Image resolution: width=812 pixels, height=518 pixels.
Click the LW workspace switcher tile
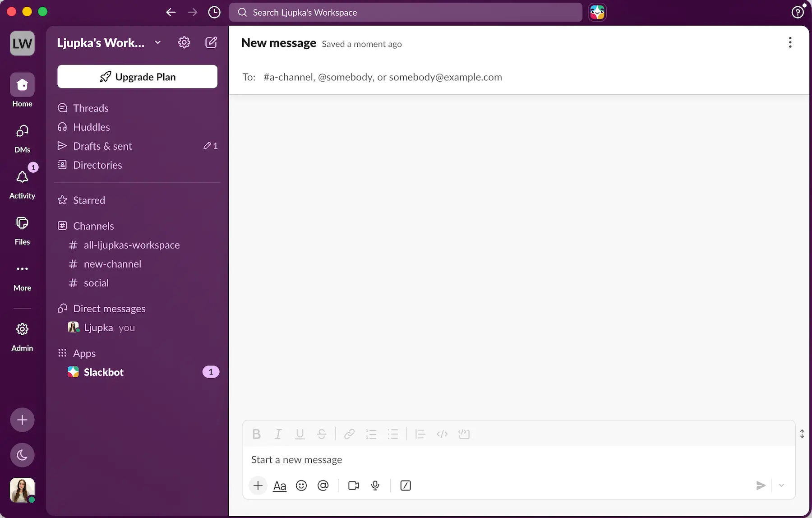[22, 43]
